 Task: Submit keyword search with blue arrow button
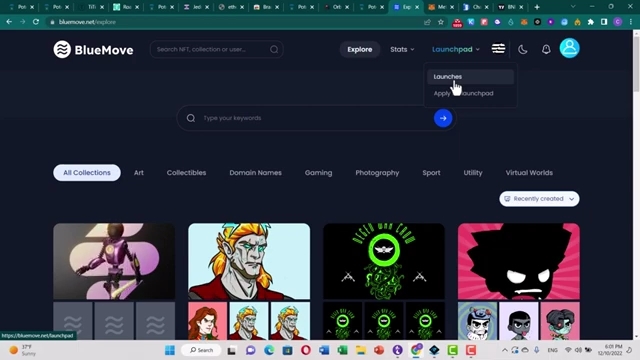click(x=443, y=118)
